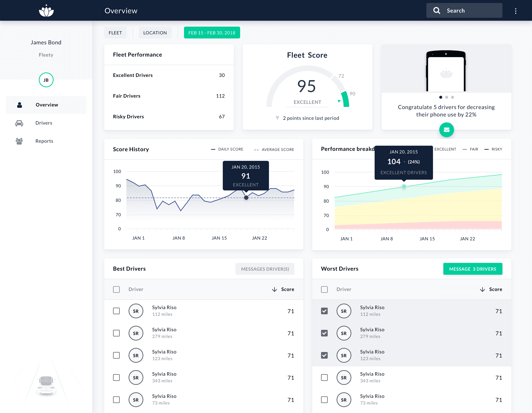This screenshot has height=413, width=532.
Task: Click the MESSAGES DRIVER(S) button
Action: (x=265, y=269)
